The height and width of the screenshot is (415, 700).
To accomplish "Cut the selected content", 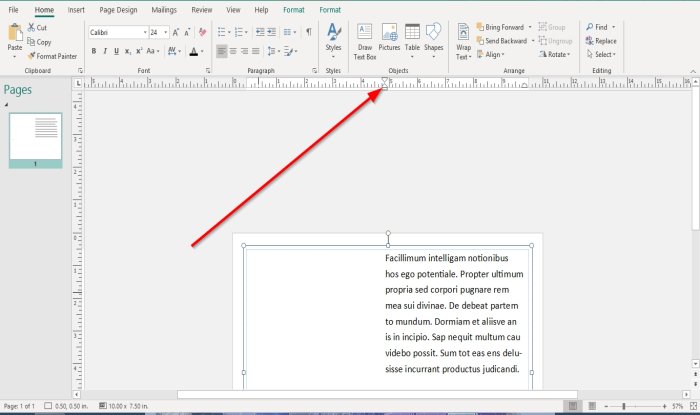I will click(x=37, y=27).
